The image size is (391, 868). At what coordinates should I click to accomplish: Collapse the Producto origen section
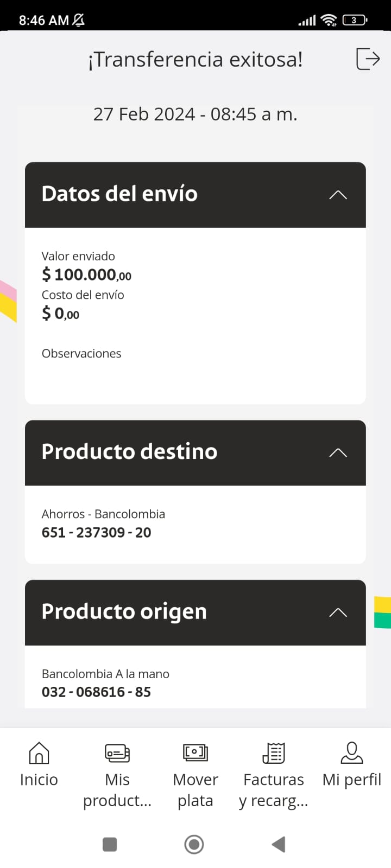pos(338,612)
